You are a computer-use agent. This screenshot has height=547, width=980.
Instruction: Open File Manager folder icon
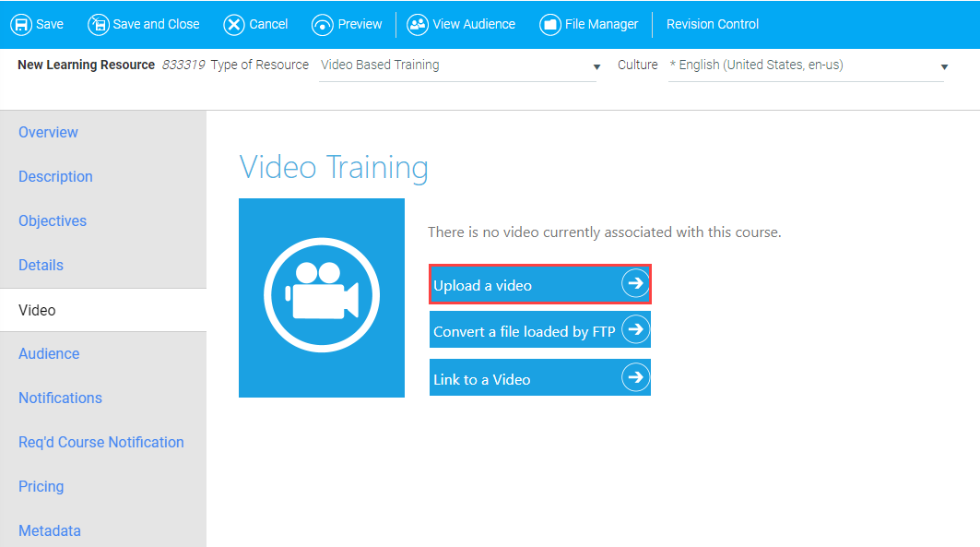550,25
